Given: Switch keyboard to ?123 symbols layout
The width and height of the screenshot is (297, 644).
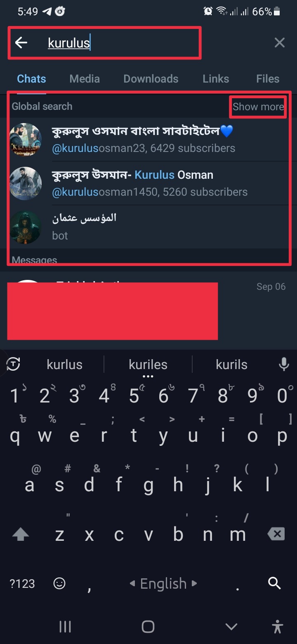Looking at the screenshot, I should 22,583.
